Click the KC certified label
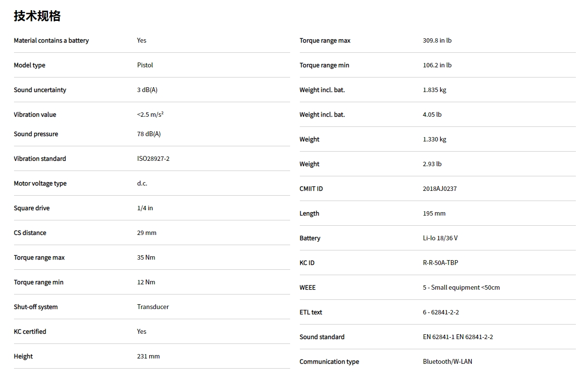The image size is (588, 373). (30, 332)
